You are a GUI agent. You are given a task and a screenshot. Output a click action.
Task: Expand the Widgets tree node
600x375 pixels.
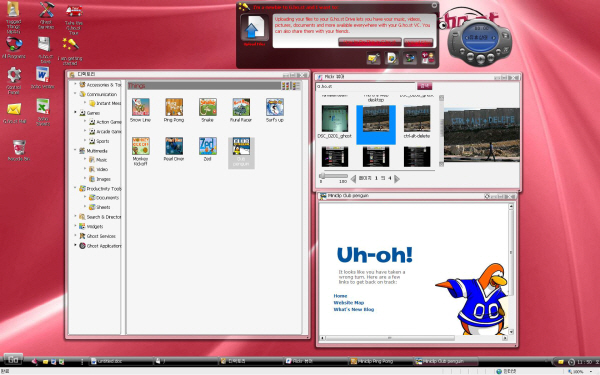75,226
